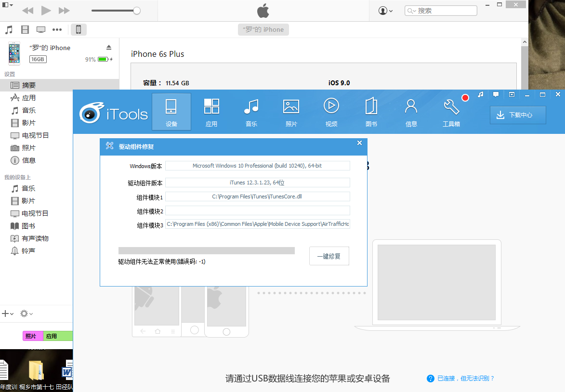Click the 16GB capacity badge
565x392 pixels.
pos(38,59)
